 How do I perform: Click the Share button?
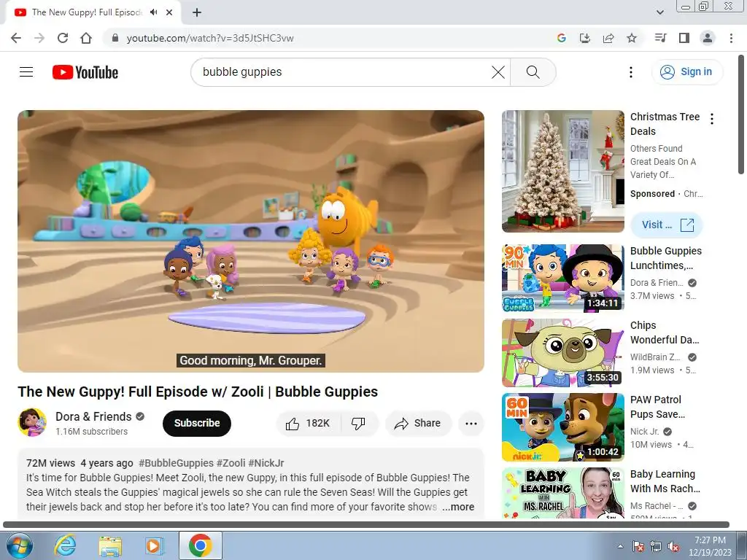[x=418, y=424]
